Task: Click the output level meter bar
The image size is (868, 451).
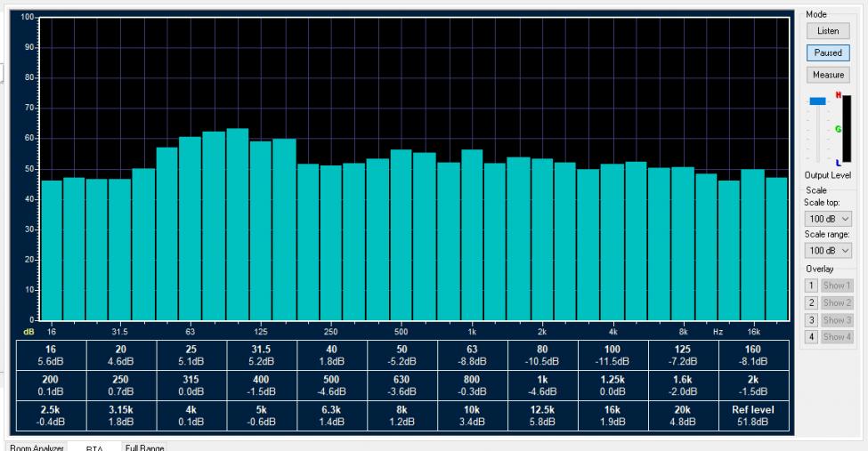Action: click(847, 129)
